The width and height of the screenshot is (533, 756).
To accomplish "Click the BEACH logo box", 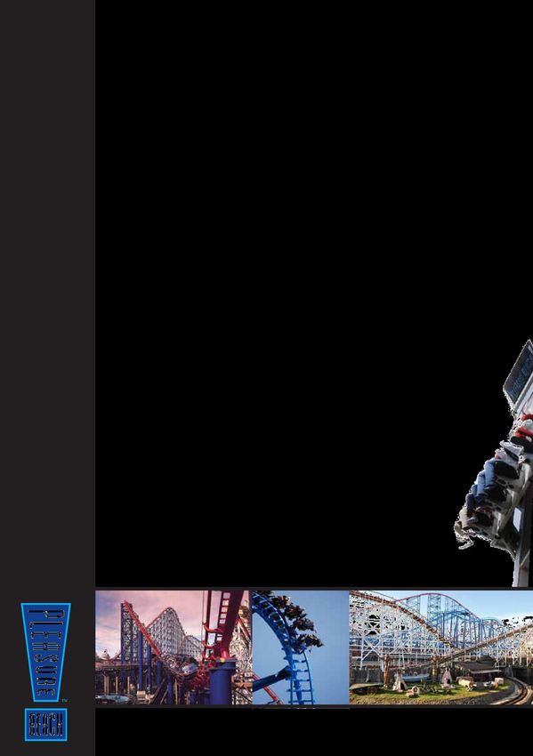I will tap(45, 725).
